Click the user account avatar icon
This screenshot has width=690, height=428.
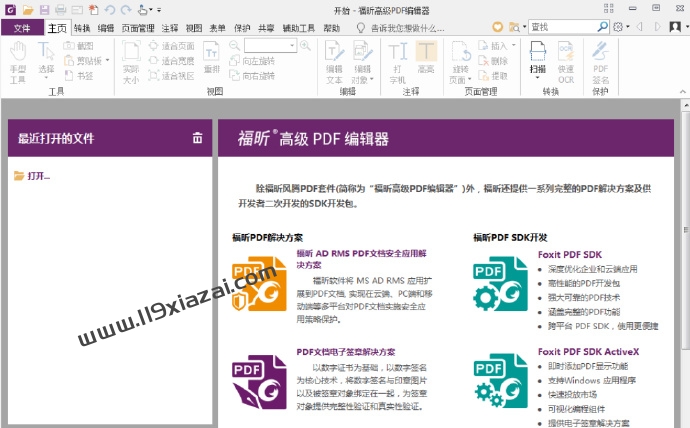(x=675, y=27)
